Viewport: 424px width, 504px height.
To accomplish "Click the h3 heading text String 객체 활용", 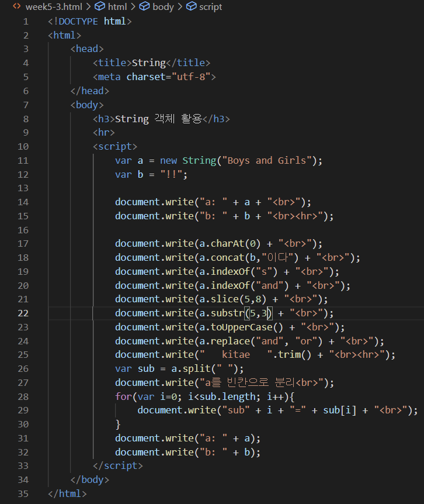I will tap(158, 119).
